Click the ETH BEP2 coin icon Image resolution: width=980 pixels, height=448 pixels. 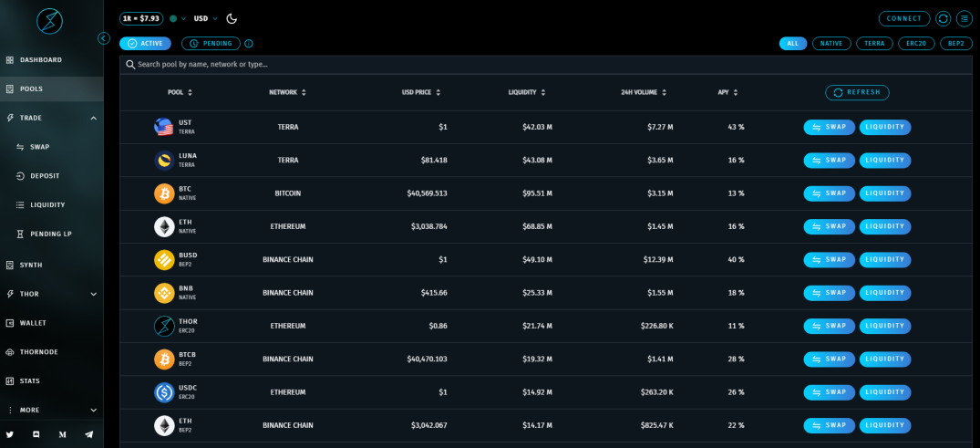pos(164,425)
